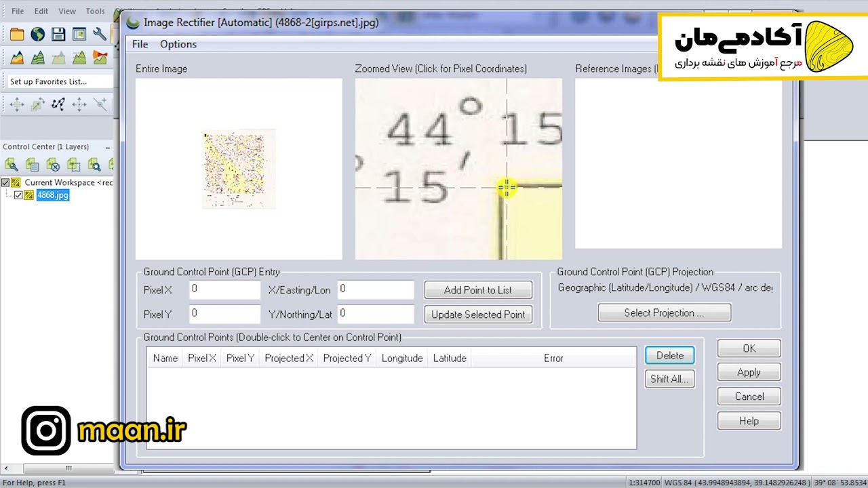Image resolution: width=868 pixels, height=488 pixels.
Task: Click the crosshair point in Zoomed View
Action: coord(507,188)
